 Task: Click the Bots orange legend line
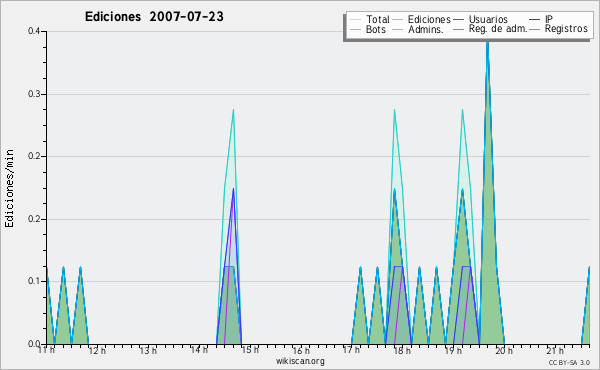pyautogui.click(x=355, y=29)
